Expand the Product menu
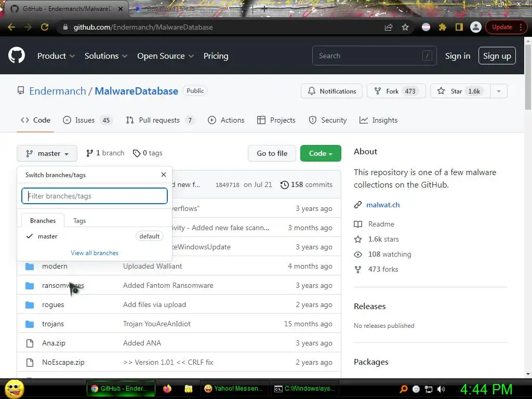The image size is (532, 399). pos(56,56)
